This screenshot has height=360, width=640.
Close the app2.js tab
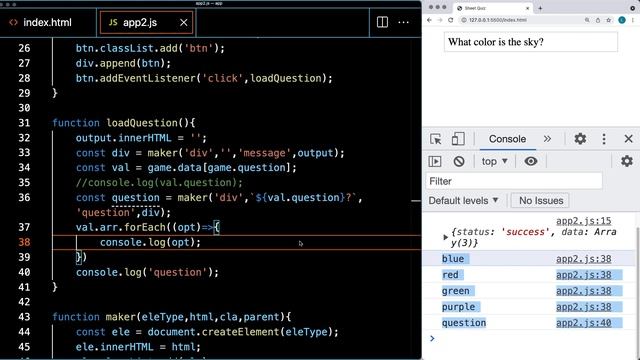tap(184, 22)
